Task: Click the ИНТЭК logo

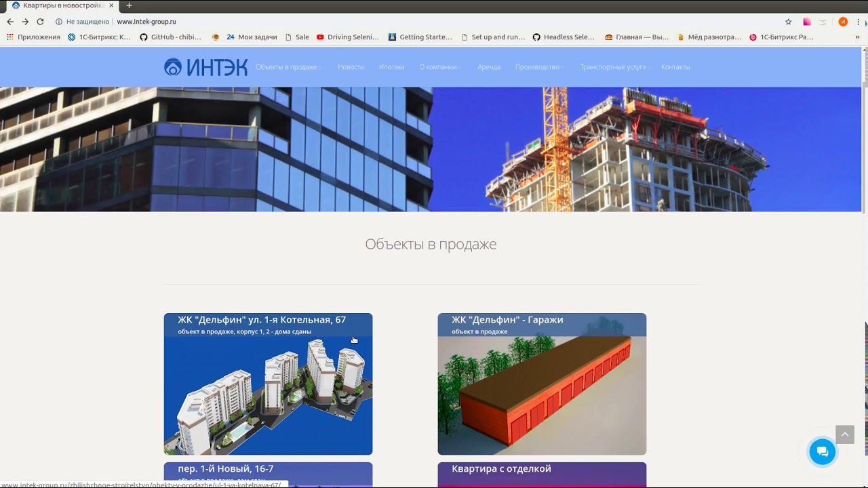Action: click(205, 67)
